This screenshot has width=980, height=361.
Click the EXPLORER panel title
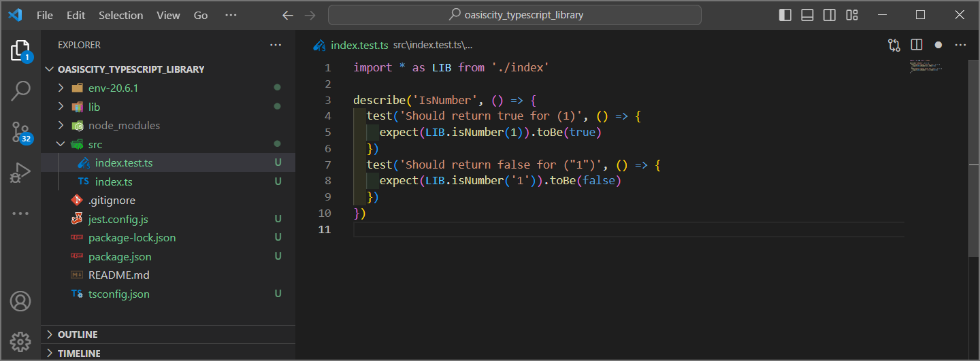coord(79,45)
